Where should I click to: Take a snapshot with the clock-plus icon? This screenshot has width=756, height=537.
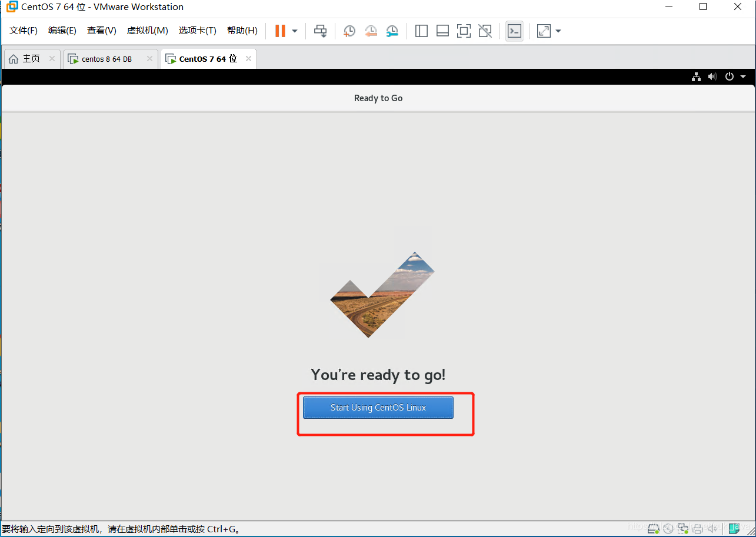pyautogui.click(x=349, y=31)
